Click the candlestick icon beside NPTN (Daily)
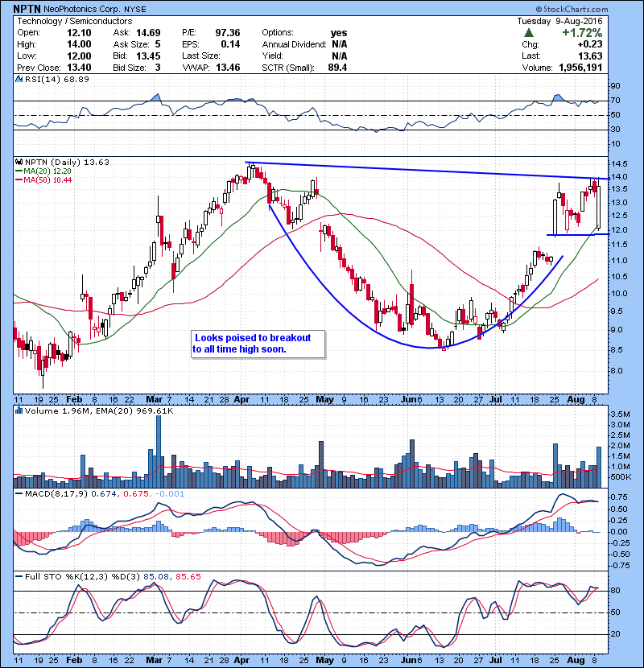 (x=19, y=162)
